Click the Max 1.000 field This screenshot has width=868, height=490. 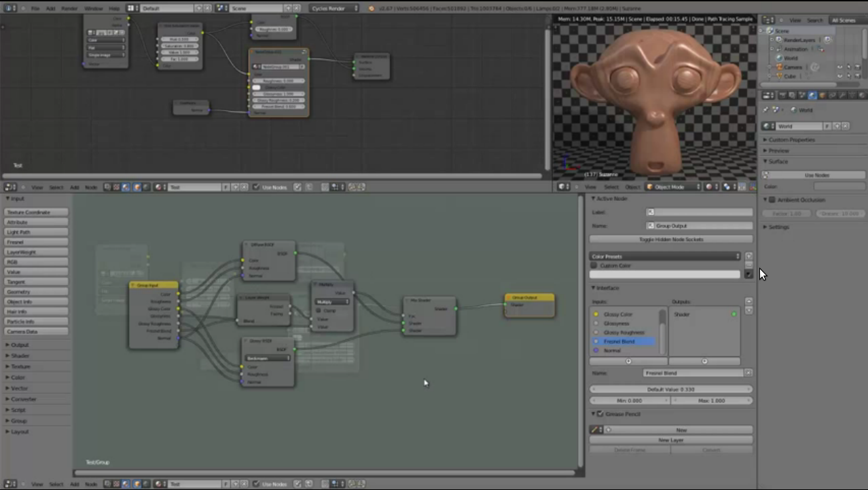(x=712, y=400)
